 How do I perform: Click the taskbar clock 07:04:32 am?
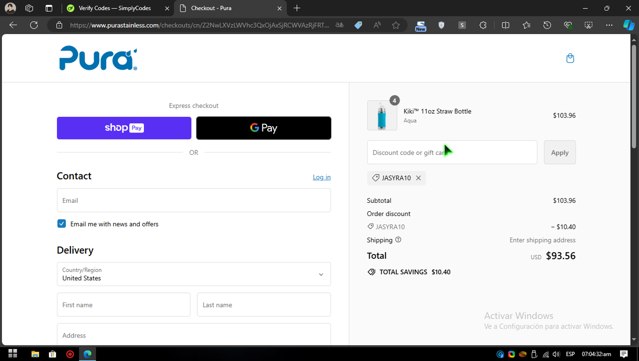(x=596, y=354)
